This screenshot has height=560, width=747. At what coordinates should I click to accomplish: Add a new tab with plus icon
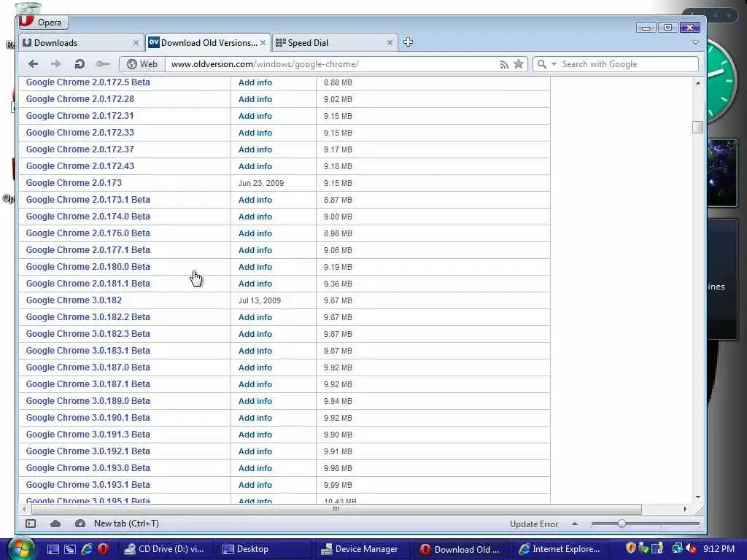408,42
